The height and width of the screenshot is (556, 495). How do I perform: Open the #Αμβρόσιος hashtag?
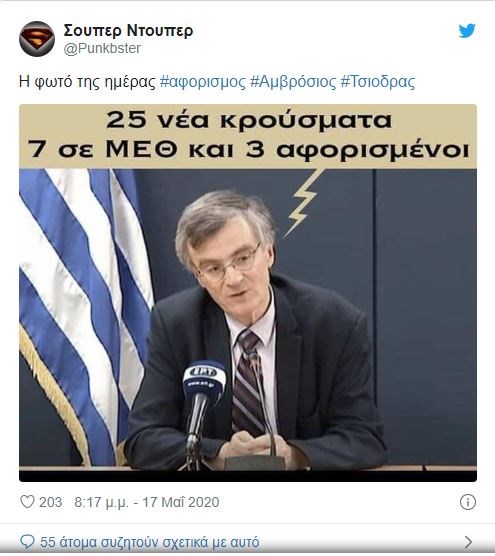pyautogui.click(x=293, y=82)
